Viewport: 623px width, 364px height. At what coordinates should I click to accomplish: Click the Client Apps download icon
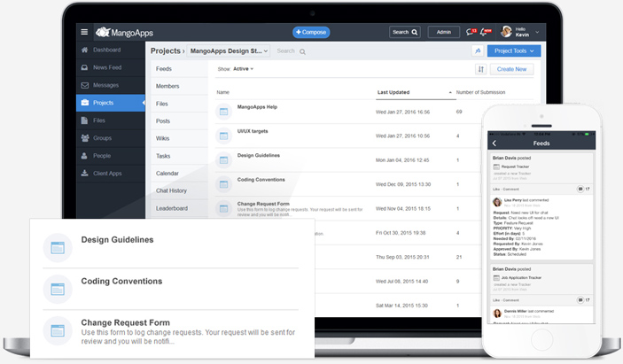pyautogui.click(x=84, y=173)
